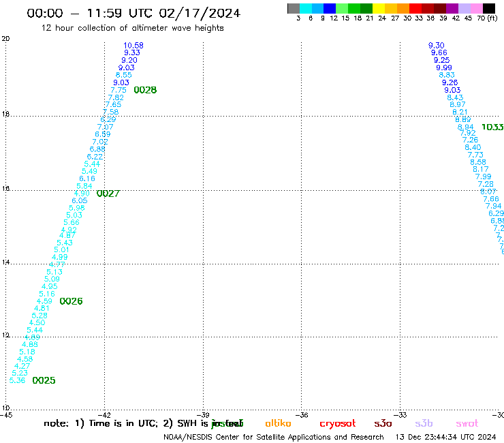Select the reading 7.58

tap(110, 112)
